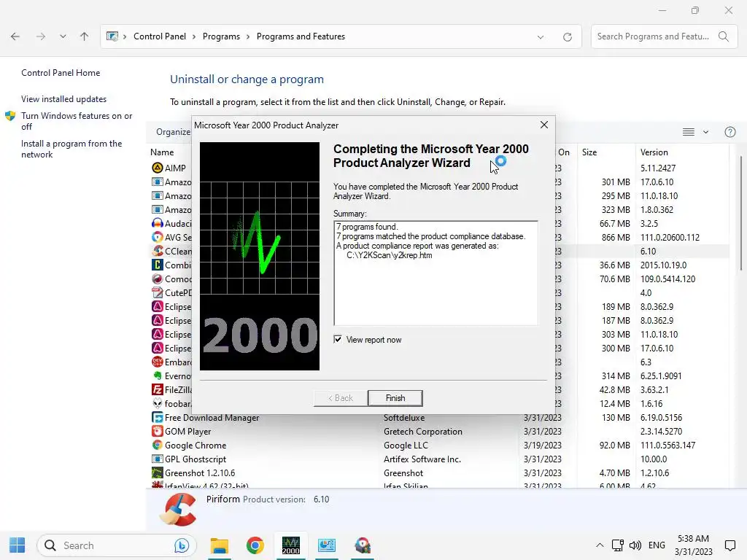
Task: Open the notifications tray icon
Action: pyautogui.click(x=729, y=545)
